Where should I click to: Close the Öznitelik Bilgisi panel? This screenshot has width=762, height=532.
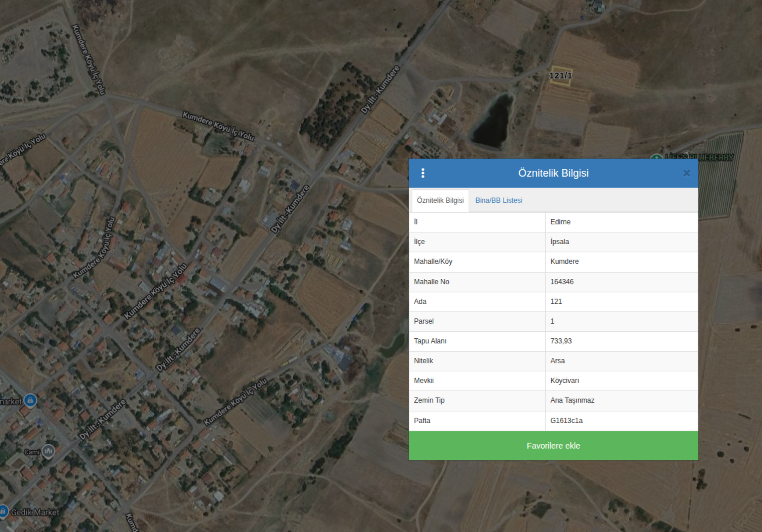coord(687,173)
